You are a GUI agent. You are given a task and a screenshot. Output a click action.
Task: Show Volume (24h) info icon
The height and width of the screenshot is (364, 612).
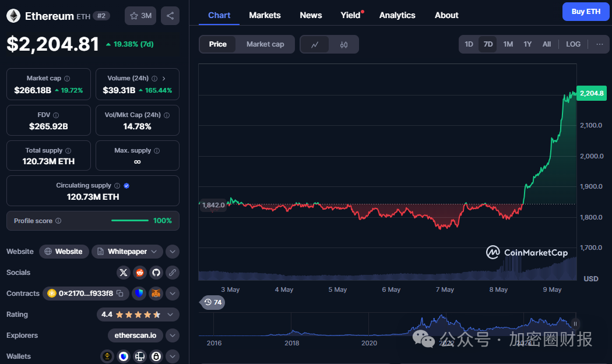click(x=154, y=79)
